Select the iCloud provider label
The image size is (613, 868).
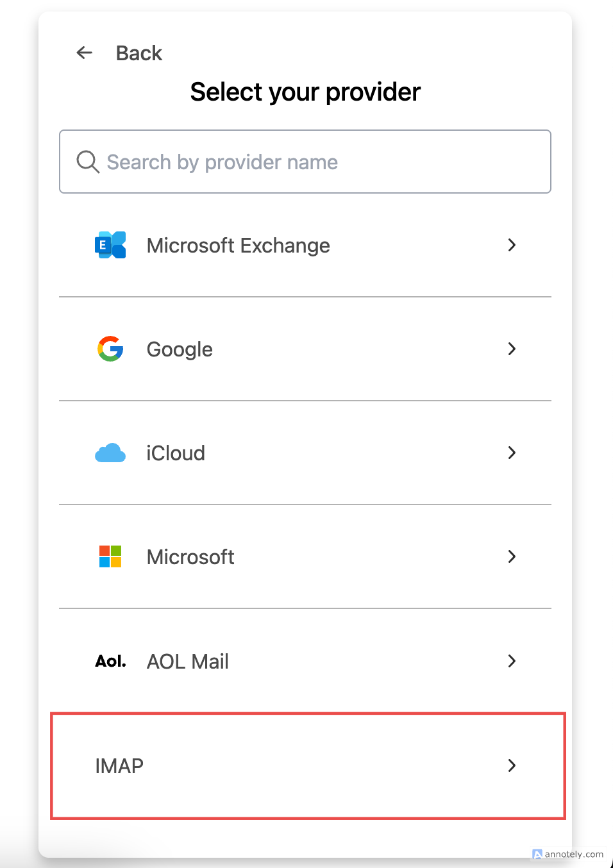pyautogui.click(x=176, y=453)
